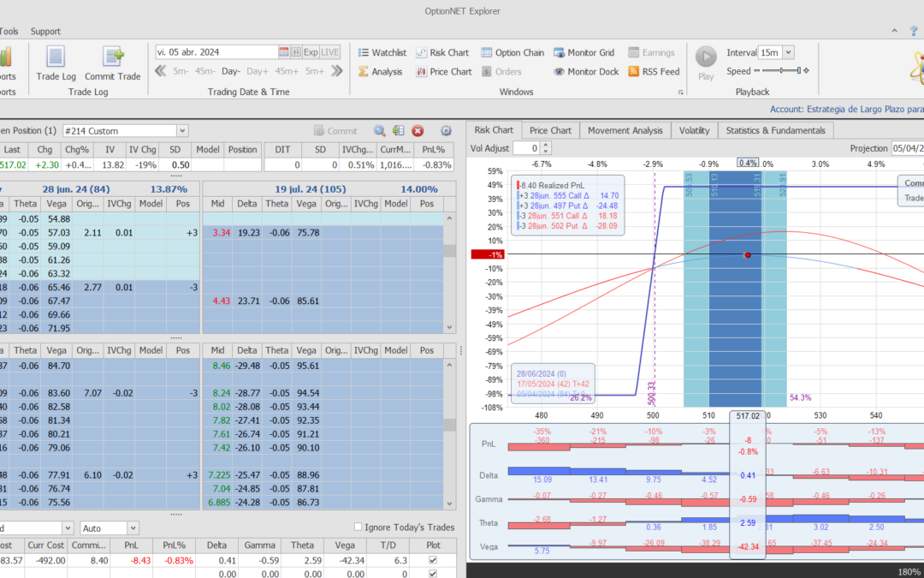Expand the Auto dropdown
The image size is (924, 578).
[132, 528]
